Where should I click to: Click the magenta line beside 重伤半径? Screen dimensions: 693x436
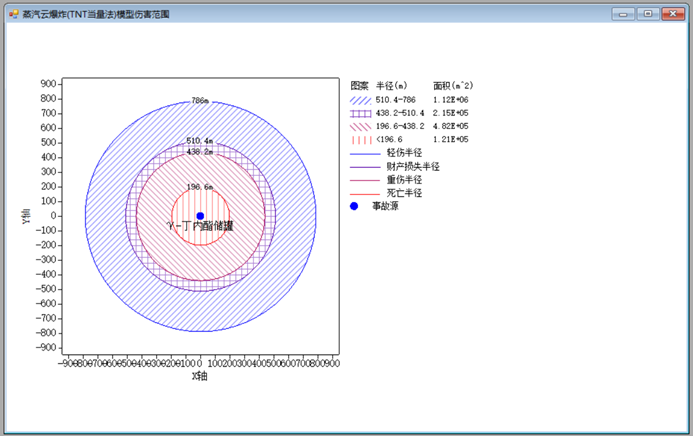coord(365,180)
